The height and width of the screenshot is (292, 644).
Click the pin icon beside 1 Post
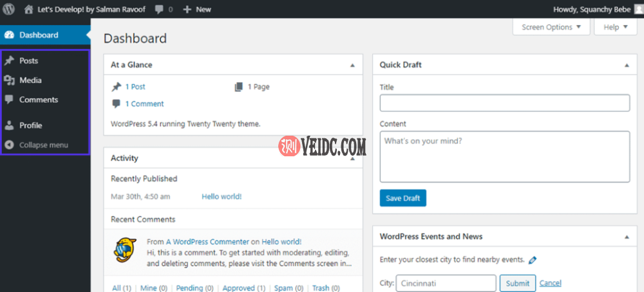(x=117, y=87)
